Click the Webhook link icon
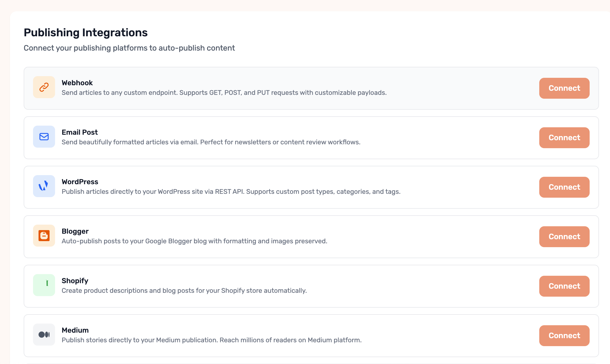 [44, 87]
